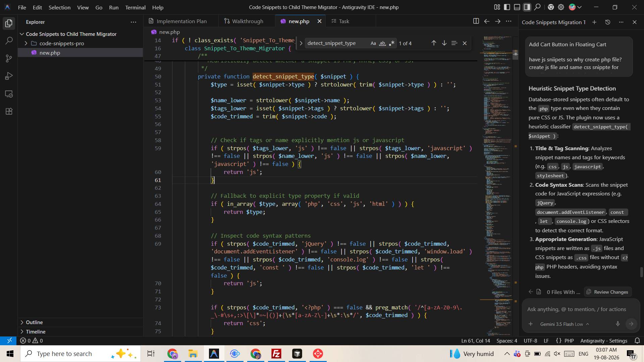Open the past conversations history icon

608,22
